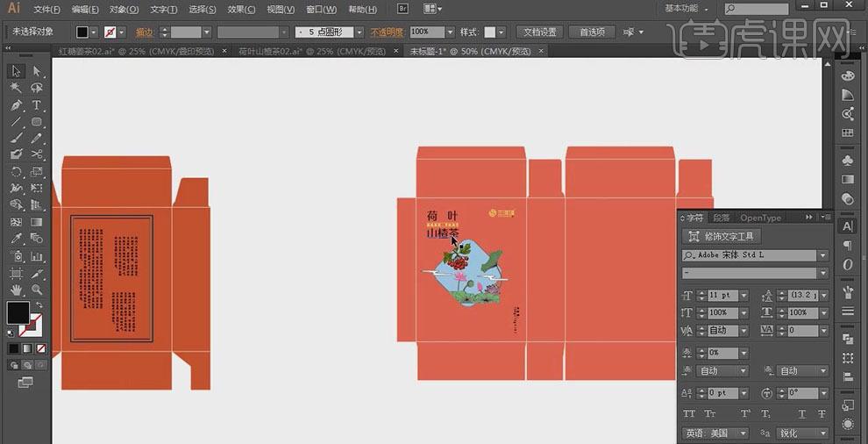
Task: Click the 文档设置 button
Action: pyautogui.click(x=539, y=32)
